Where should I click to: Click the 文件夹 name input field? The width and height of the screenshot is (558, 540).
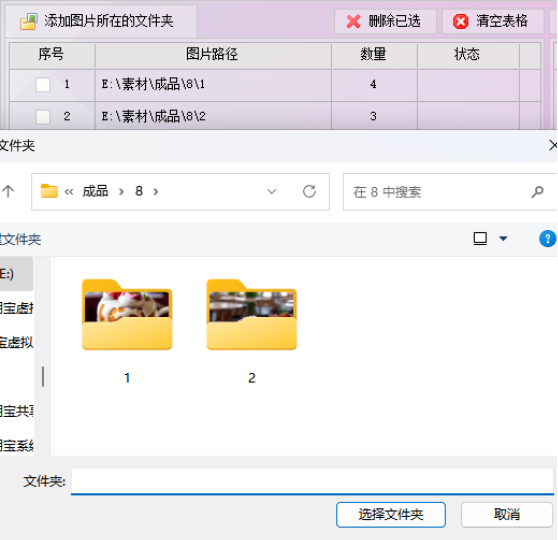[312, 481]
